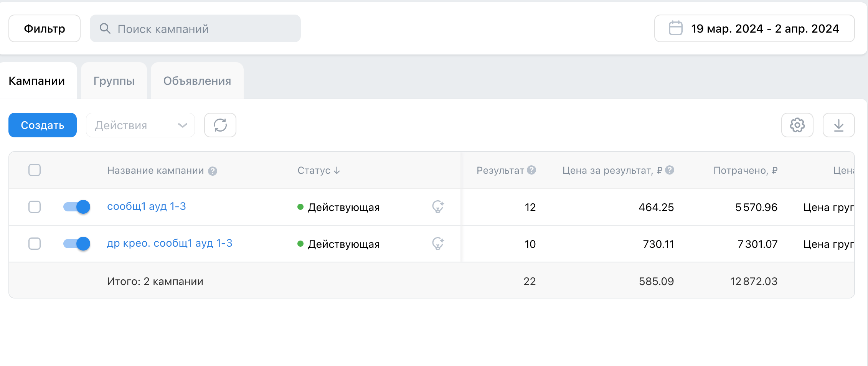Sort by Статус column arrow
The image size is (868, 366).
337,170
